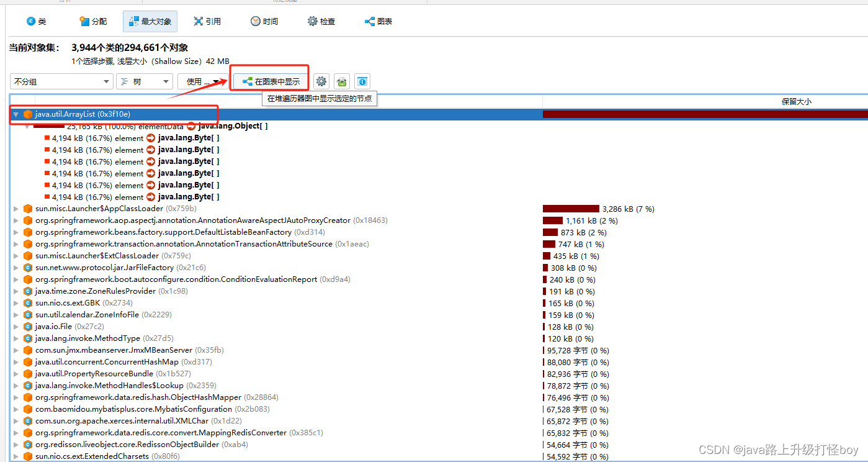Click the blue info help icon in toolbar
The width and height of the screenshot is (868, 462).
click(x=363, y=81)
